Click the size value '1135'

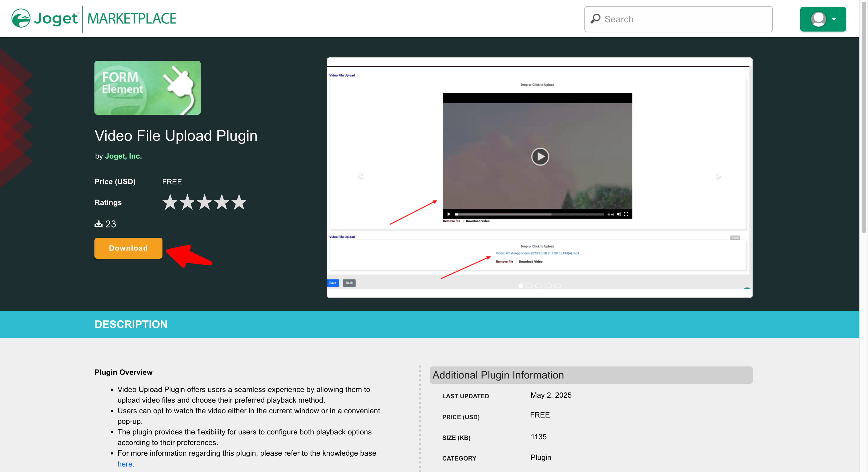point(538,437)
